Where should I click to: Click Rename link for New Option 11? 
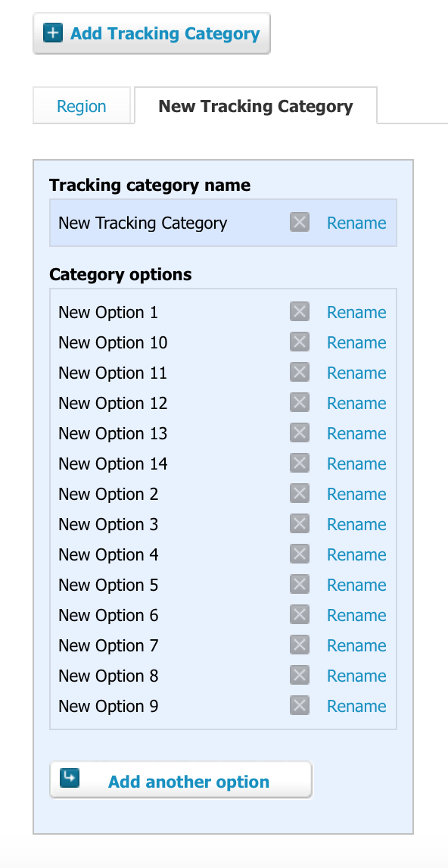tap(356, 373)
